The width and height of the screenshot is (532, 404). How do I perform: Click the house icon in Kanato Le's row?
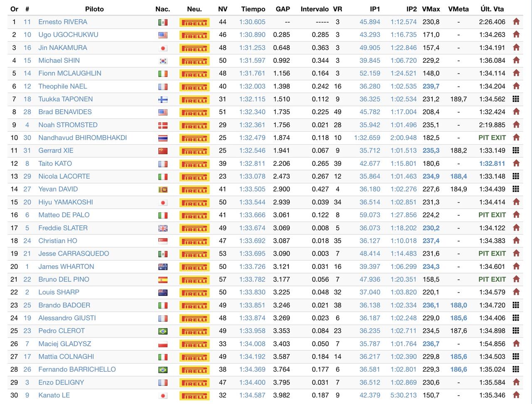coord(516,395)
